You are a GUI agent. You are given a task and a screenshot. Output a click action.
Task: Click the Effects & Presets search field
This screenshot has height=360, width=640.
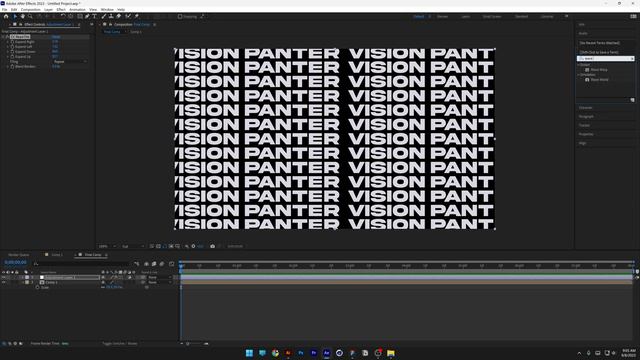pos(605,59)
